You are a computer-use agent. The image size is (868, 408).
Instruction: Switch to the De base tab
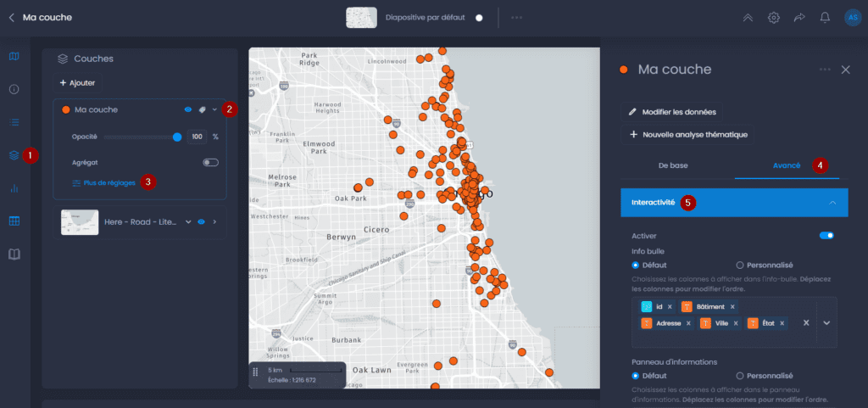pyautogui.click(x=673, y=165)
